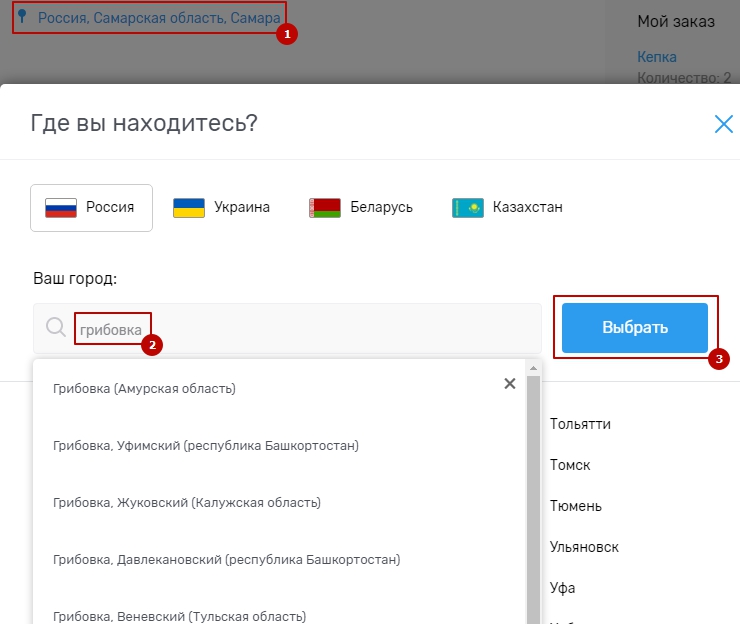The height and width of the screenshot is (624, 740).
Task: Pick Грибовка, Давлекановский suggestion
Action: click(x=226, y=560)
